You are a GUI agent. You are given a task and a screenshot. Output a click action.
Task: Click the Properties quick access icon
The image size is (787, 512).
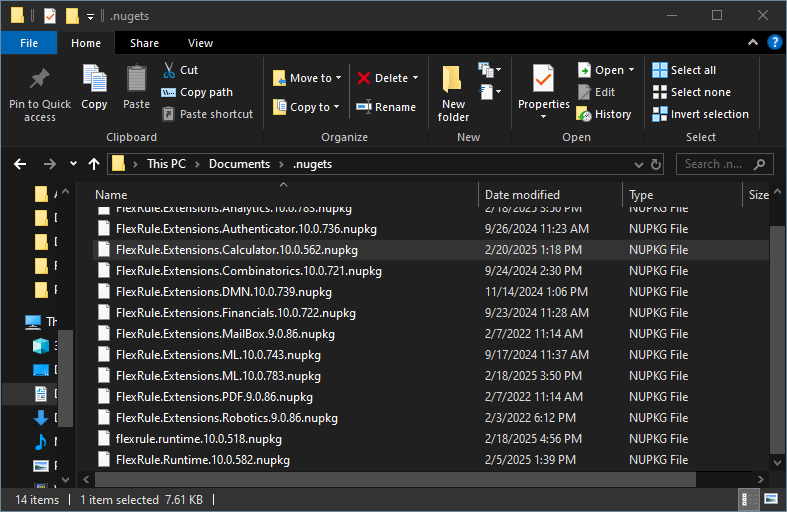(50, 16)
